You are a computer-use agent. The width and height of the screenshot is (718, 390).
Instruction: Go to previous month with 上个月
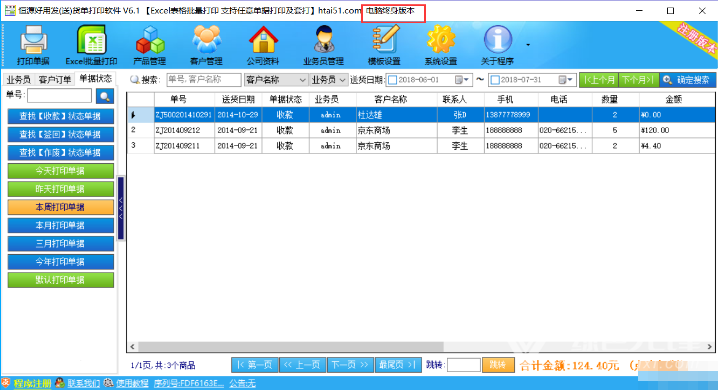pos(599,80)
